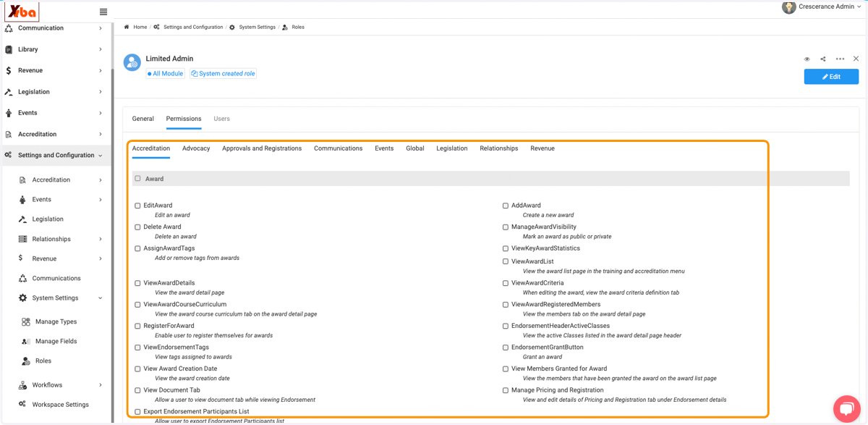
Task: Check the Award group checkbox
Action: click(x=137, y=178)
